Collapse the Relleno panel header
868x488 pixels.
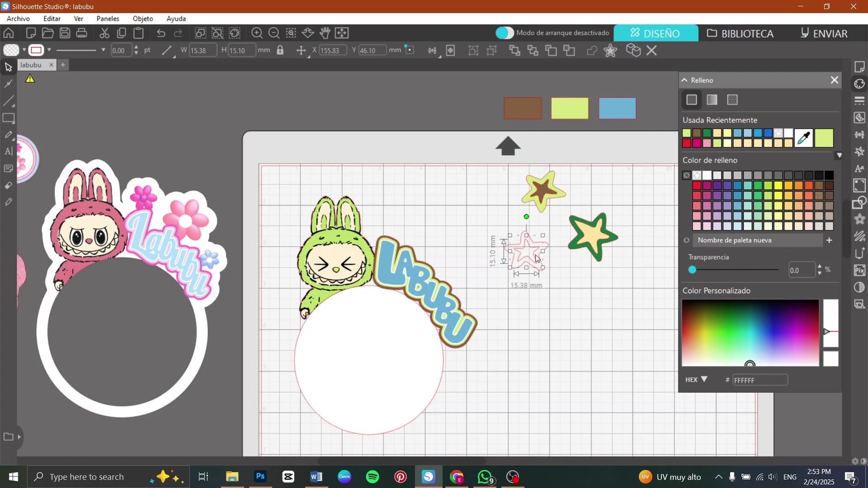click(x=685, y=80)
